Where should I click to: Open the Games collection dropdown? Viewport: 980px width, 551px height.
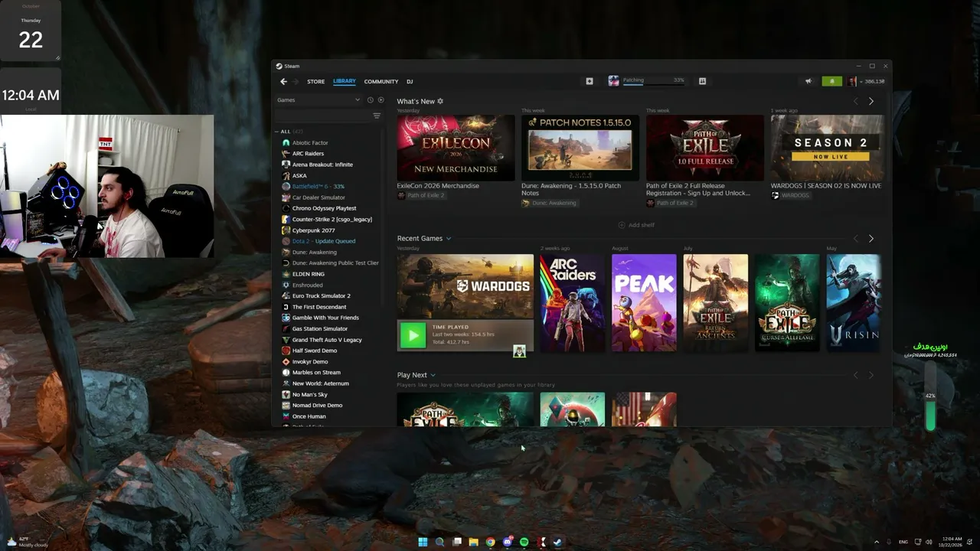[318, 100]
